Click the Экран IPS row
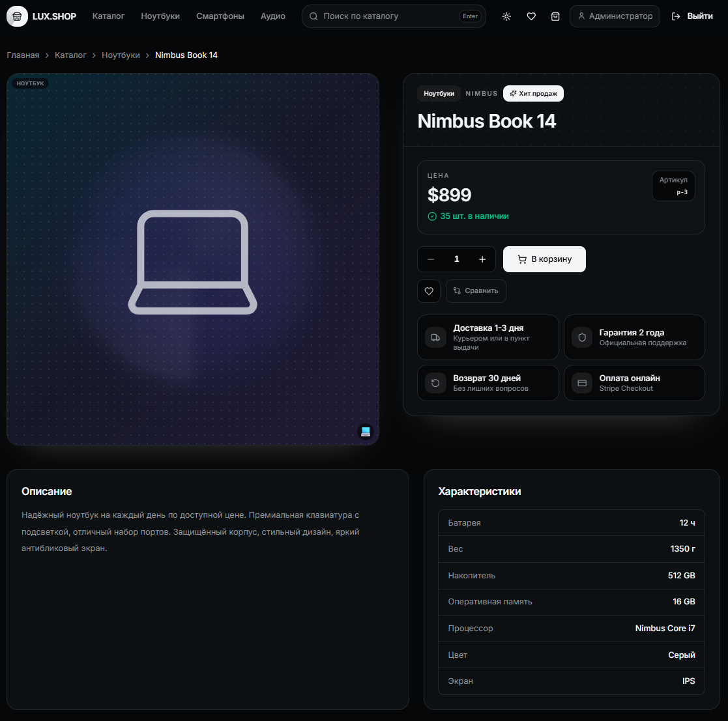728x721 pixels. click(x=572, y=681)
